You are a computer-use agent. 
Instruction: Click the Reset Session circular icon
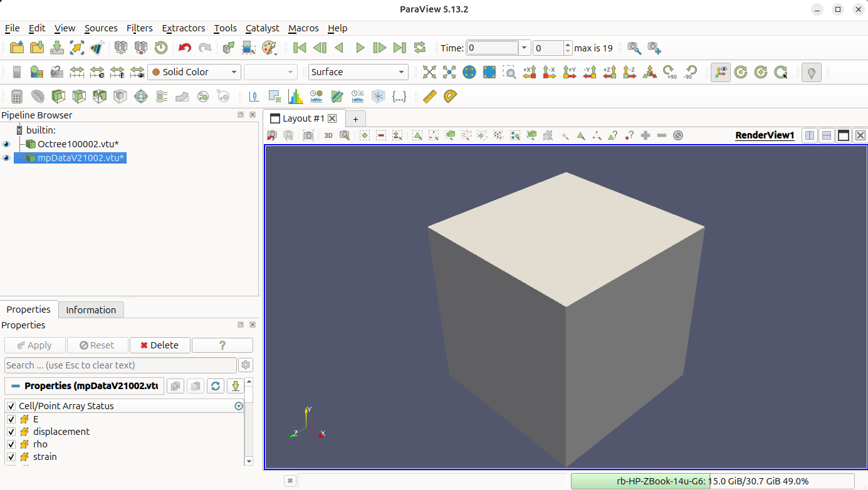[161, 48]
